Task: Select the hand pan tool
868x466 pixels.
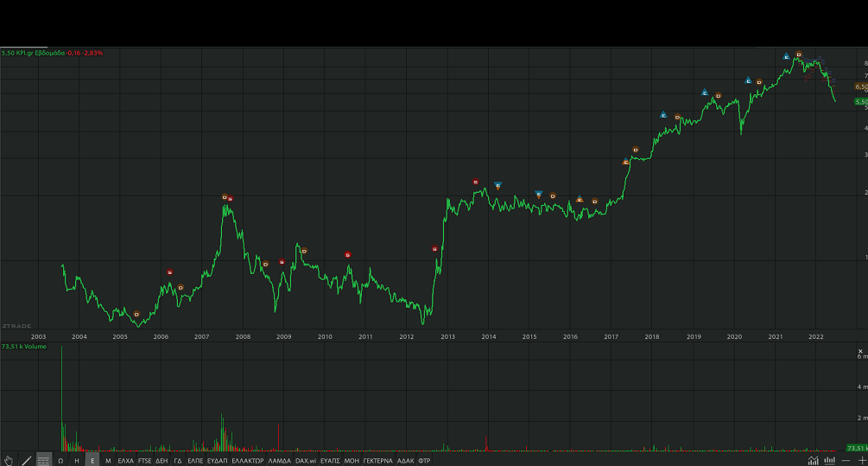Action: pos(9,460)
